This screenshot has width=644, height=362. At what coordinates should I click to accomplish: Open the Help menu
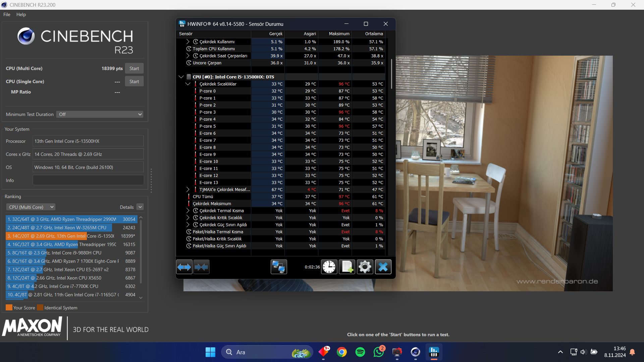pyautogui.click(x=21, y=14)
